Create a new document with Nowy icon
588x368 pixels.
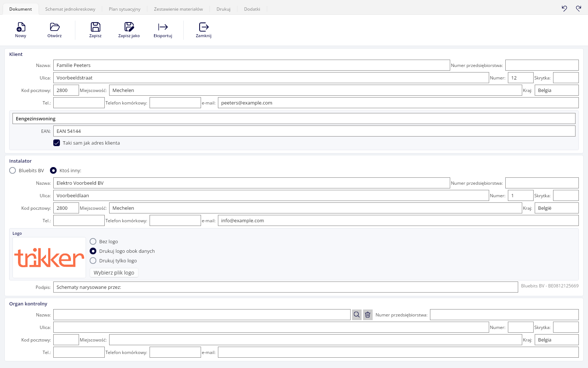tap(21, 30)
